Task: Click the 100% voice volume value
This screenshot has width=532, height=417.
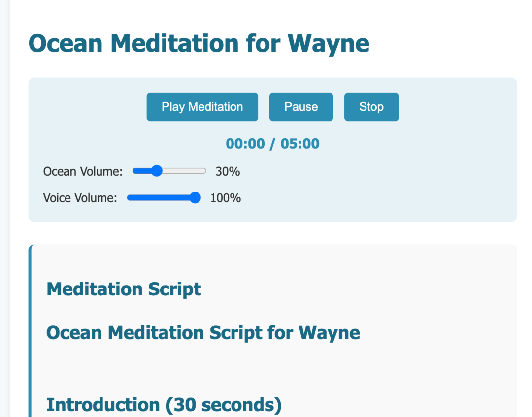Action: tap(226, 198)
